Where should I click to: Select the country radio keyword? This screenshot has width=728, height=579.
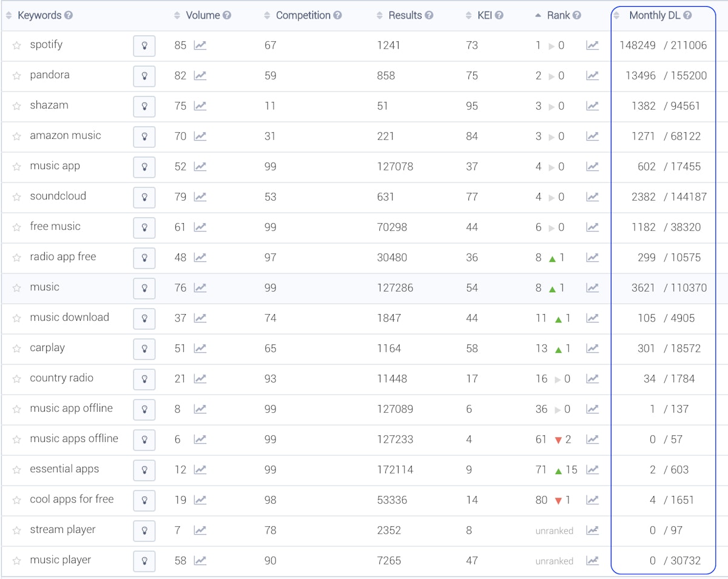click(x=61, y=378)
